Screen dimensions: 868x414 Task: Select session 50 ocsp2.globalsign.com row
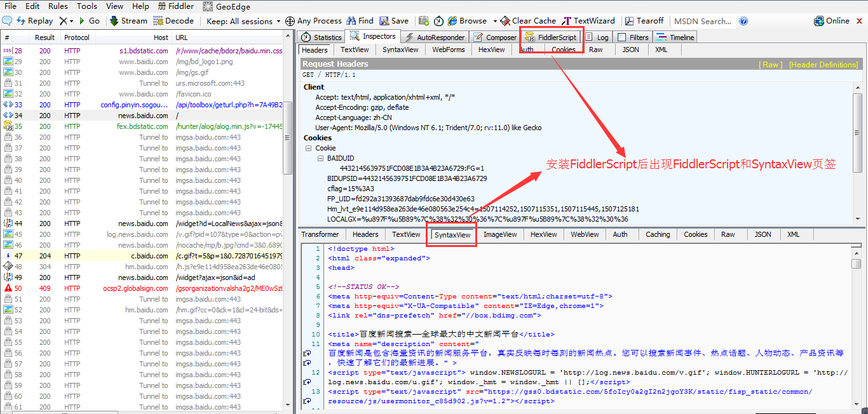(142, 288)
